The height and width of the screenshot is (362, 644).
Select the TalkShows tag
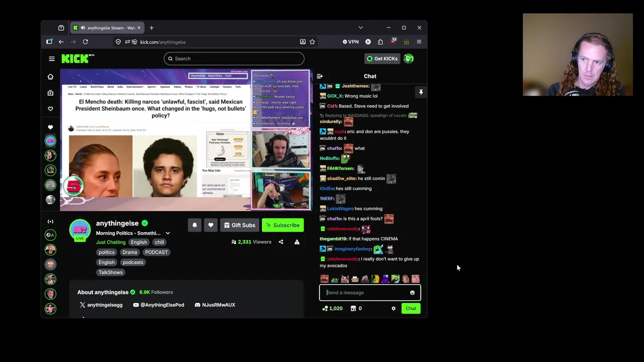(111, 273)
